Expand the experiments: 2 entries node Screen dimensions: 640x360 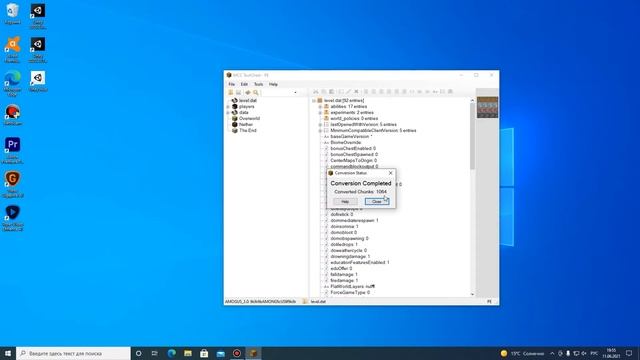point(320,113)
